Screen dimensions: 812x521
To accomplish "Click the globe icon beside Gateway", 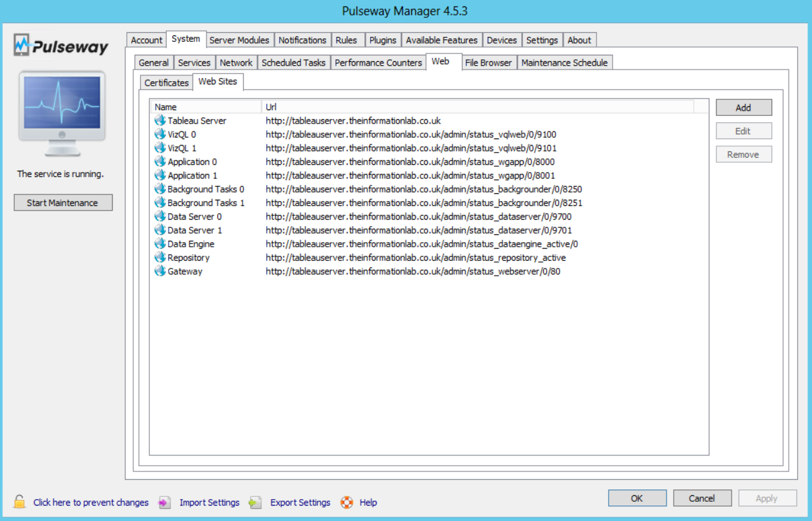I will [160, 271].
